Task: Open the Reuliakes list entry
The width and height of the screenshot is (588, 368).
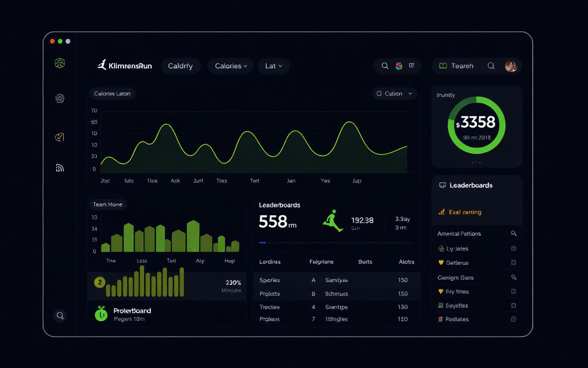Action: 476,319
